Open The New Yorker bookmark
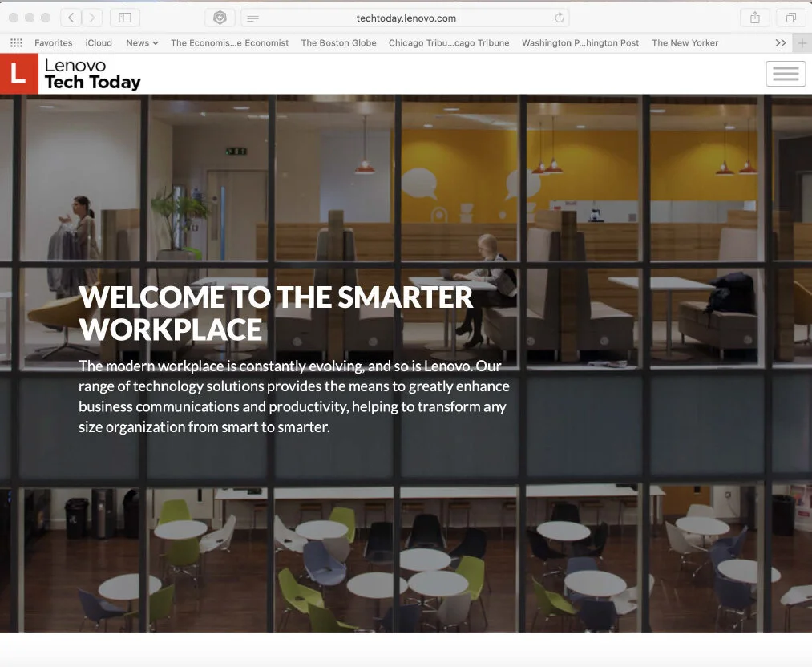The width and height of the screenshot is (812, 667). pyautogui.click(x=685, y=43)
